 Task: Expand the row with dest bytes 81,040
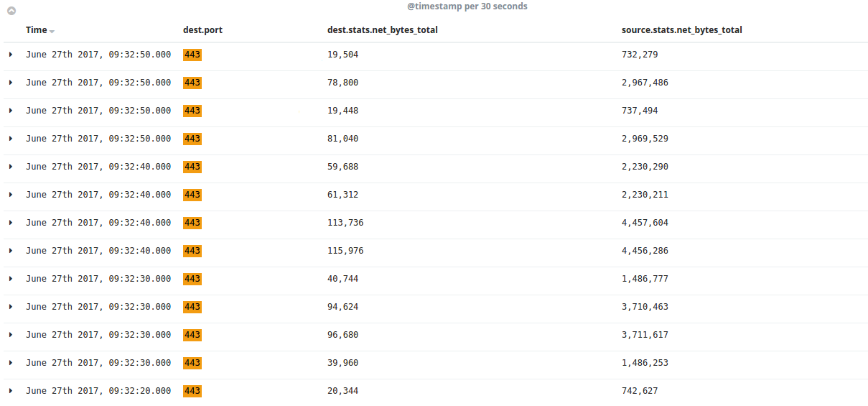[11, 139]
